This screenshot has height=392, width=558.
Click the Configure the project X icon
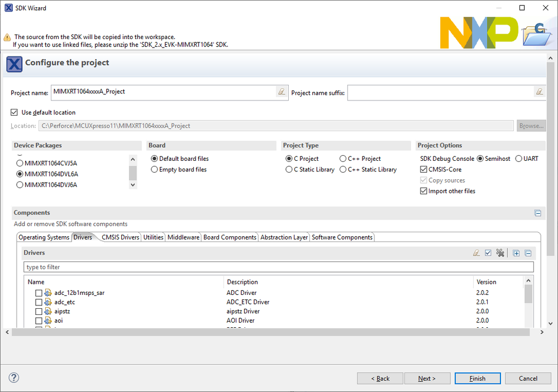(x=14, y=64)
